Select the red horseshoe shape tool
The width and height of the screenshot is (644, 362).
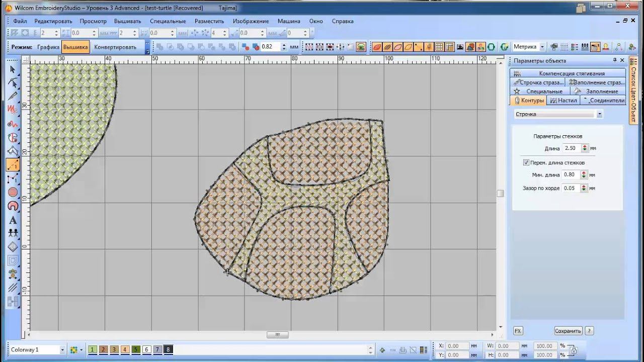tap(13, 206)
